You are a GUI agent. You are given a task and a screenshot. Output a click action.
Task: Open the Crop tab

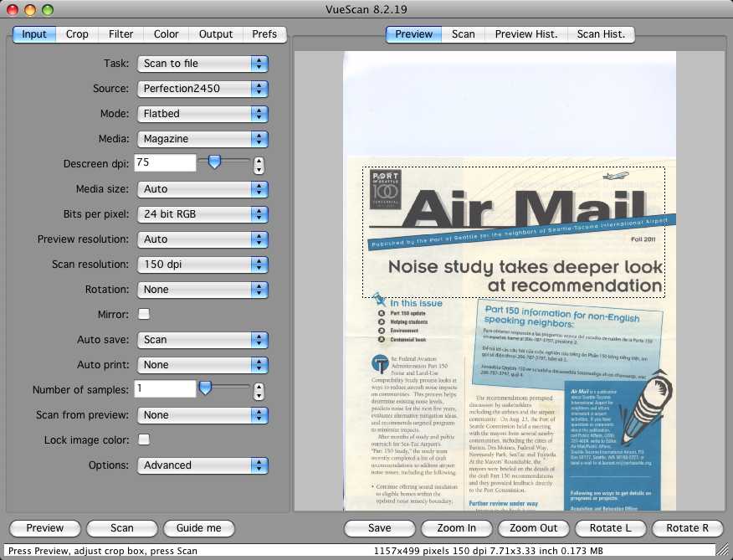[x=77, y=34]
